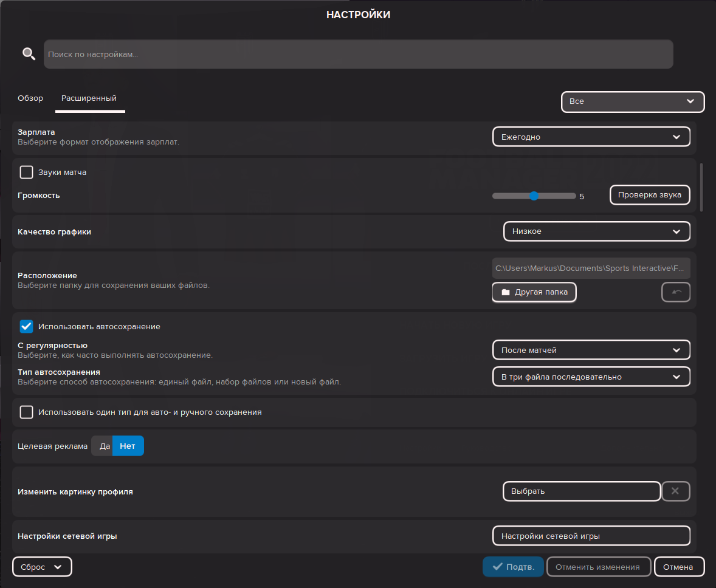Enable the Звуки матча checkbox
Screen dimensions: 716x588
coord(27,172)
